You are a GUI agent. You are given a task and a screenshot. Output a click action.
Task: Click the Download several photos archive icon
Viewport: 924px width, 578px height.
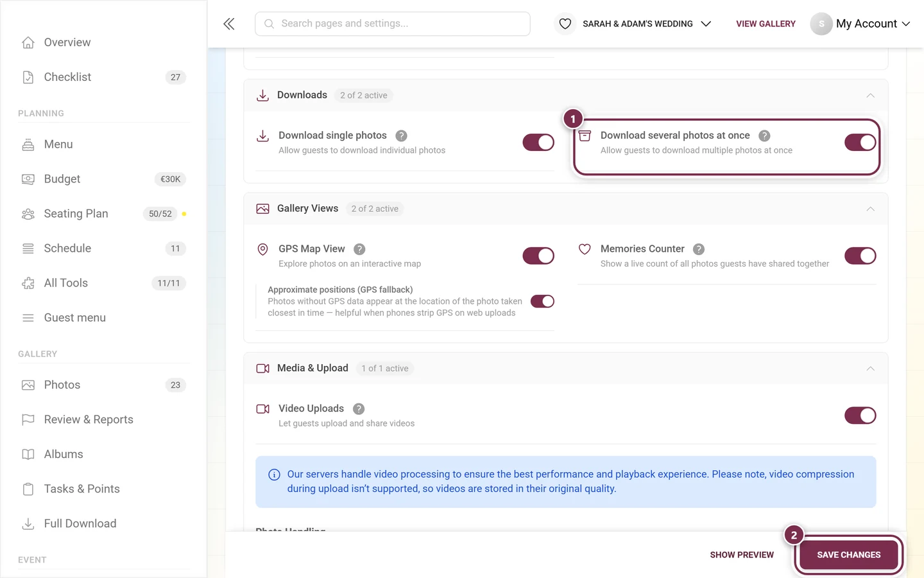(x=585, y=136)
